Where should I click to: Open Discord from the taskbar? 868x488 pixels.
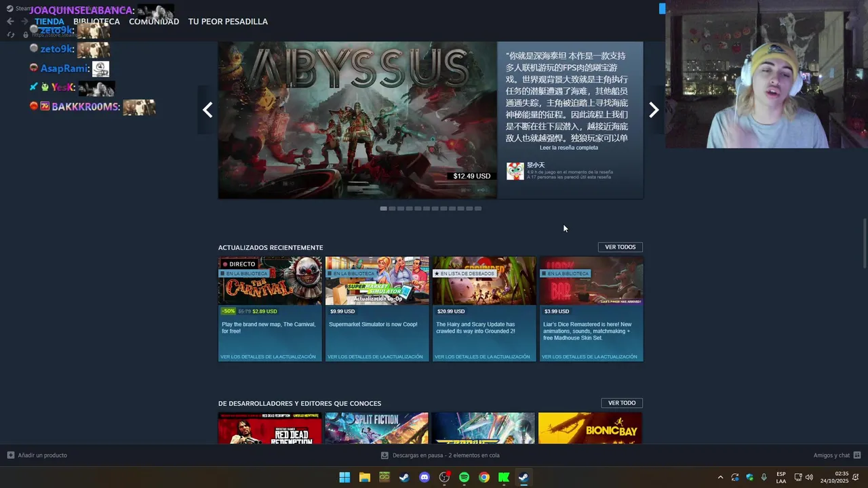click(x=425, y=477)
